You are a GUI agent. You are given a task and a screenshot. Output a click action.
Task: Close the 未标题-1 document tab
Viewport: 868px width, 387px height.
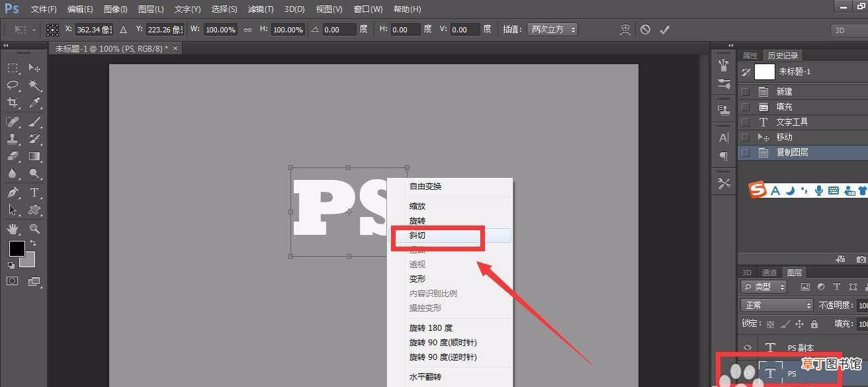pos(175,48)
